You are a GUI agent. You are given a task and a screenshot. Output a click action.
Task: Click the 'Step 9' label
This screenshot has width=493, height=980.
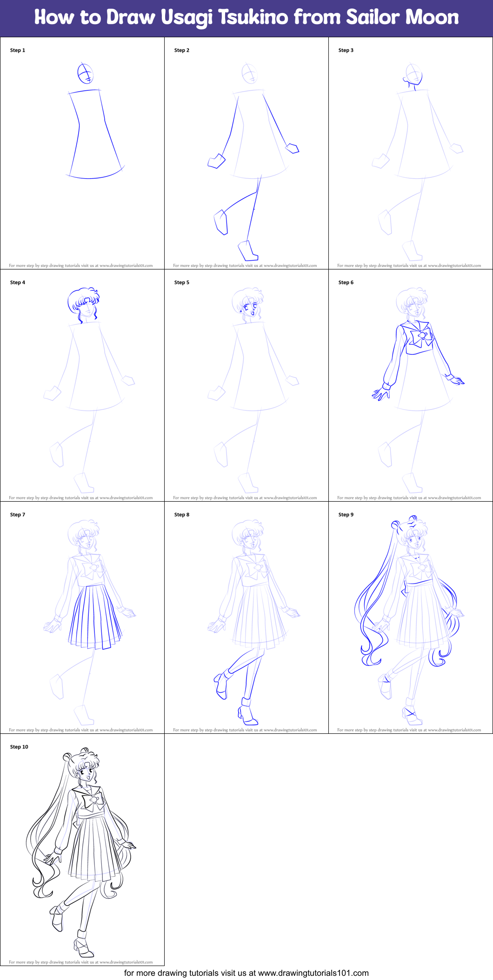[x=346, y=515]
